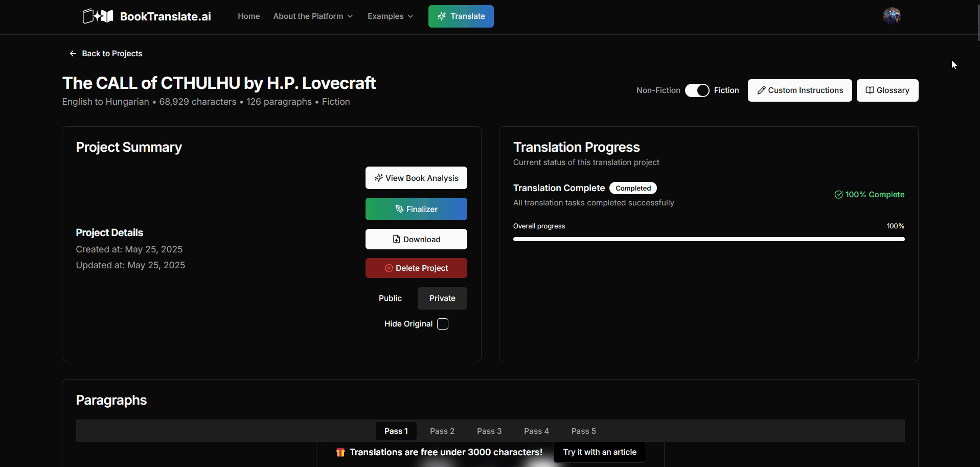The height and width of the screenshot is (467, 980).
Task: Click the sparkle icon in View Book Analysis
Action: pyautogui.click(x=379, y=178)
